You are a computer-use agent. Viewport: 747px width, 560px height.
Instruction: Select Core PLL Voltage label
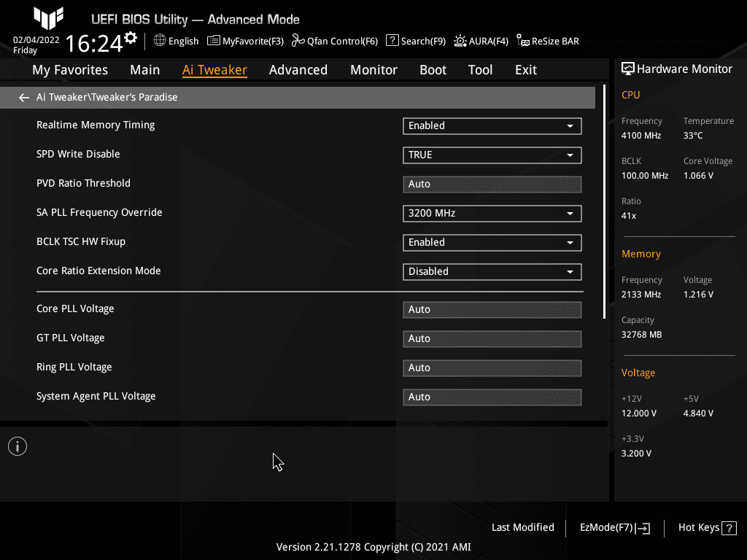[x=75, y=309]
